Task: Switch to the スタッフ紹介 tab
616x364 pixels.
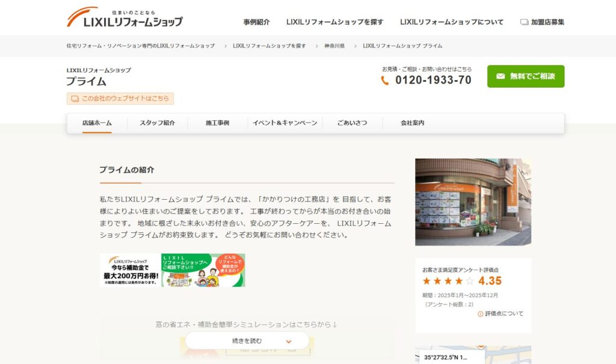Action: click(158, 123)
